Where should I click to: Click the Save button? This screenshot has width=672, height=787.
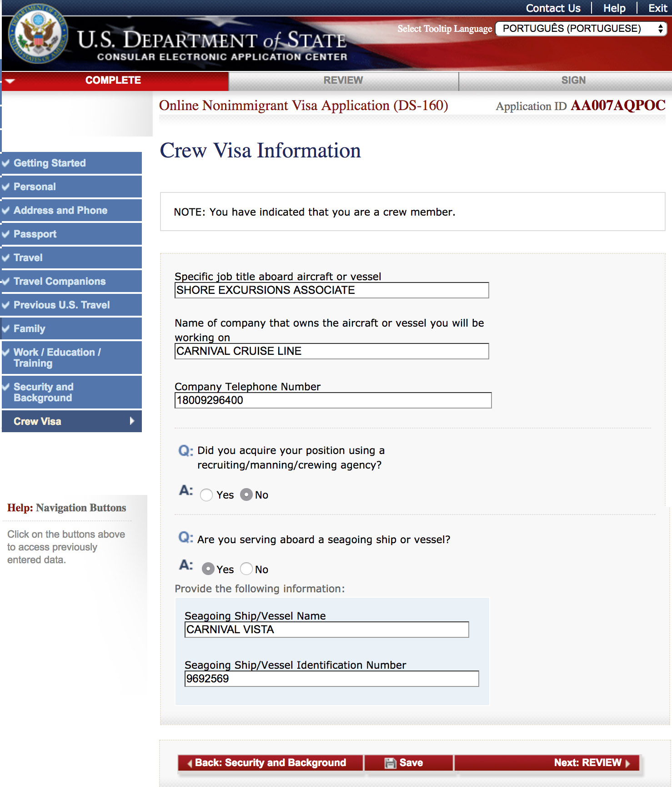[x=408, y=763]
